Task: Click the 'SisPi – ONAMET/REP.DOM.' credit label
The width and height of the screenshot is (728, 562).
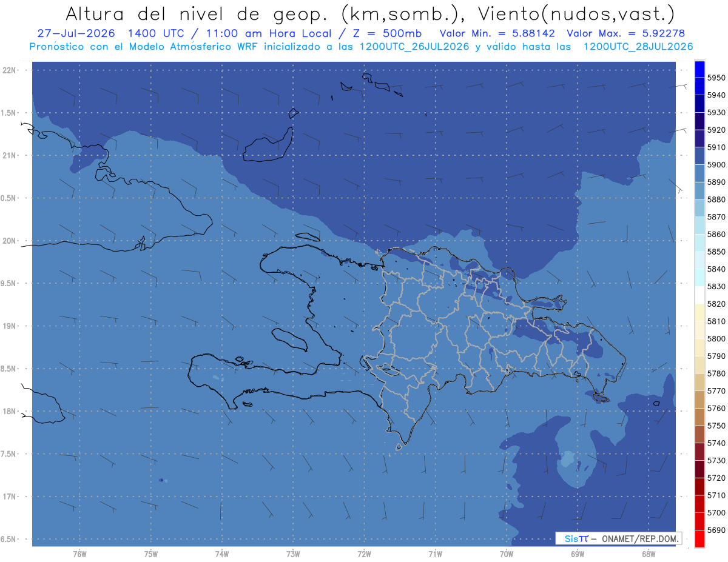Action: (x=618, y=538)
